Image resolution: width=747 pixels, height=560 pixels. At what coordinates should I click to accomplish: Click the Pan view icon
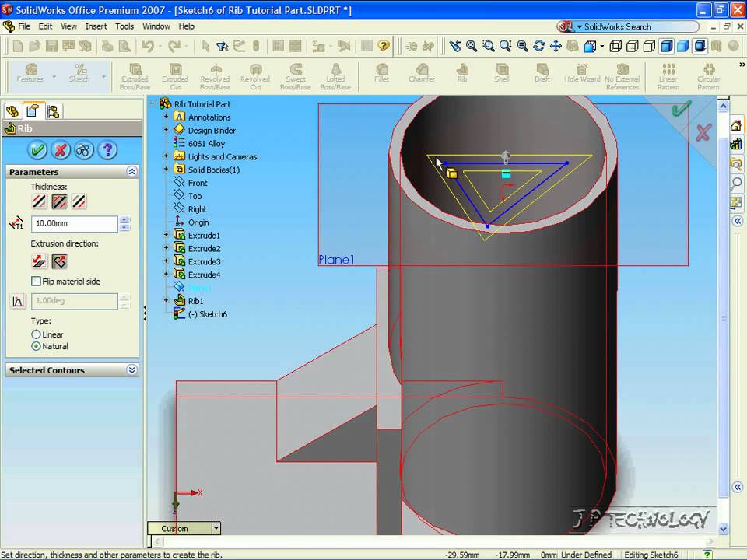coord(556,46)
